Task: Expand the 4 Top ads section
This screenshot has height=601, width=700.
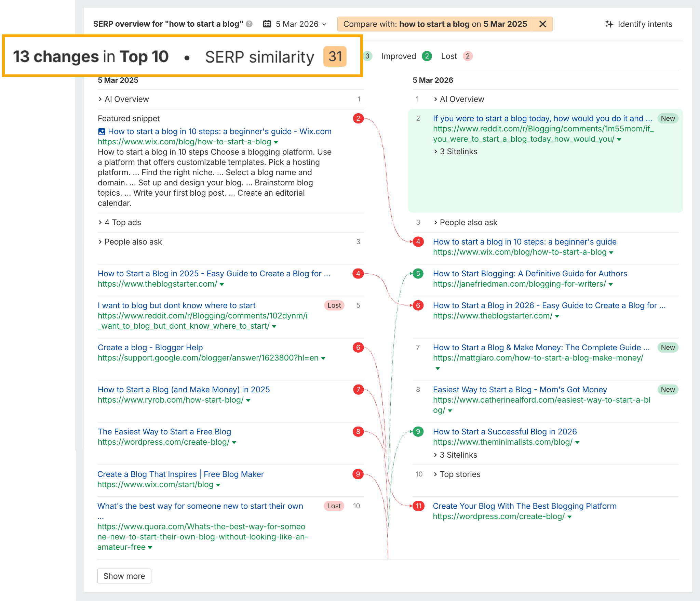Action: coord(122,222)
